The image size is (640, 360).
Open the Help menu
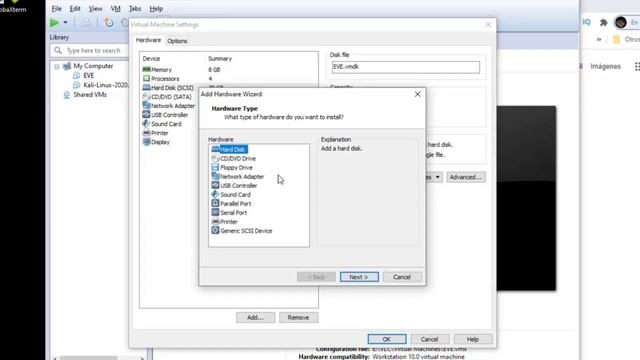point(156,9)
